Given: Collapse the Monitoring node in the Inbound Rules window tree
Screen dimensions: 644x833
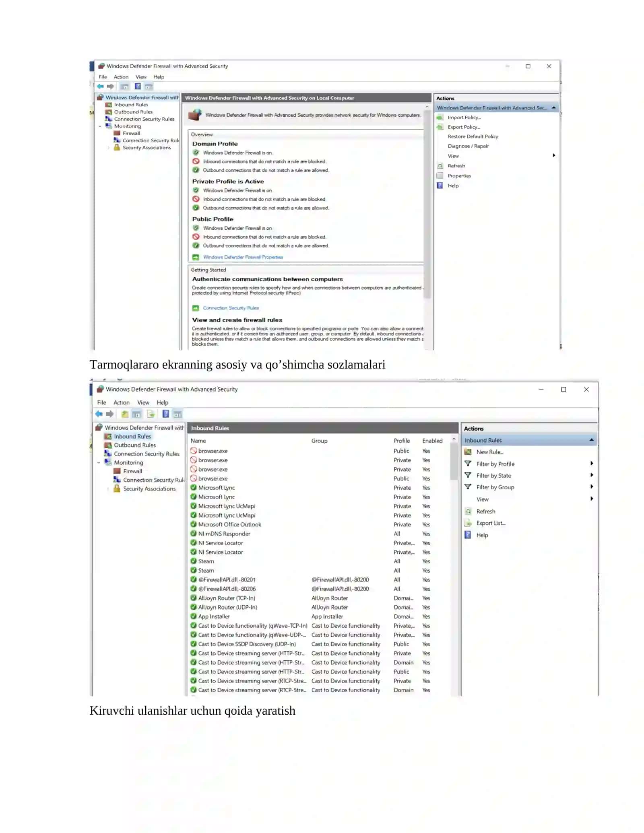Looking at the screenshot, I should pyautogui.click(x=99, y=463).
